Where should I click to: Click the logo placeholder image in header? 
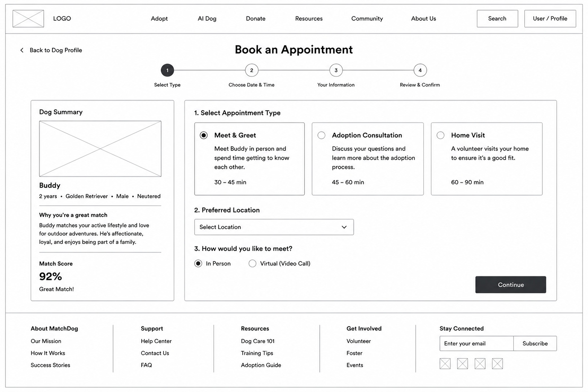click(x=28, y=18)
